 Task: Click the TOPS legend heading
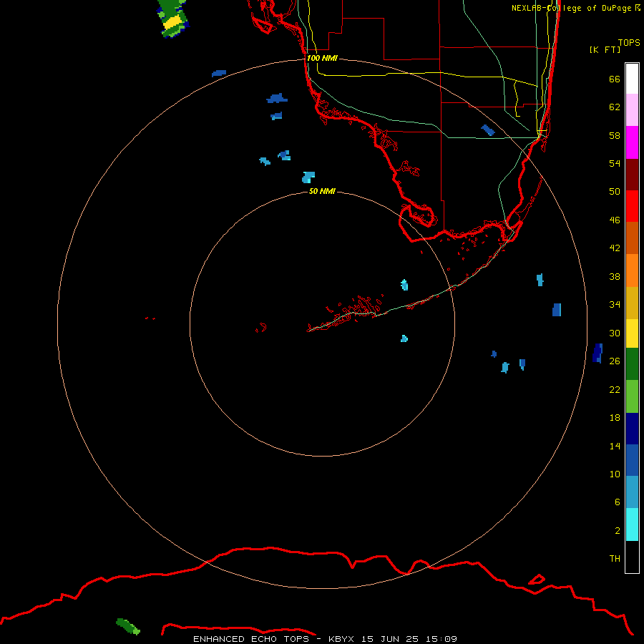(629, 42)
